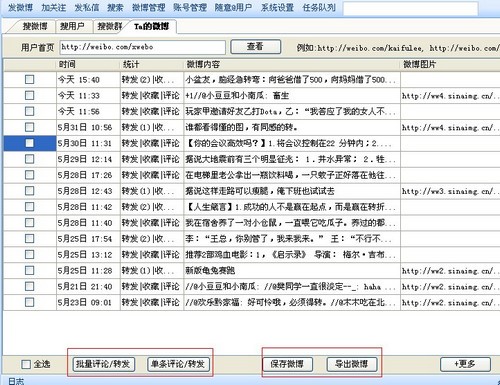Select the 【人生箴言】 post

pyautogui.click(x=292, y=207)
